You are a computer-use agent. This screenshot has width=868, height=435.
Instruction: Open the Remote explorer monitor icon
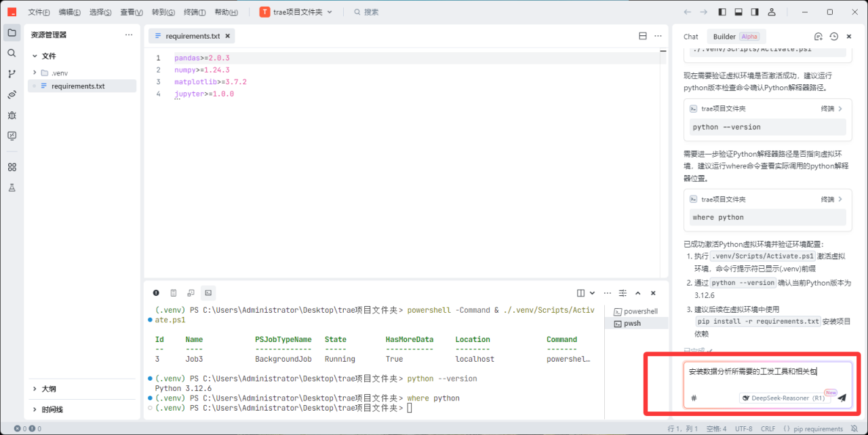click(12, 136)
